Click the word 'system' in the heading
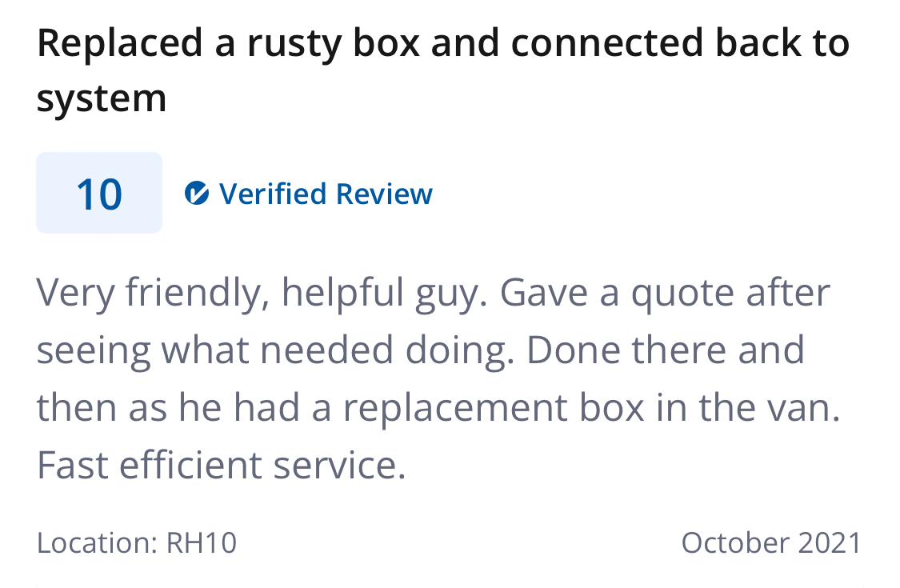The width and height of the screenshot is (900, 588). pos(102,98)
